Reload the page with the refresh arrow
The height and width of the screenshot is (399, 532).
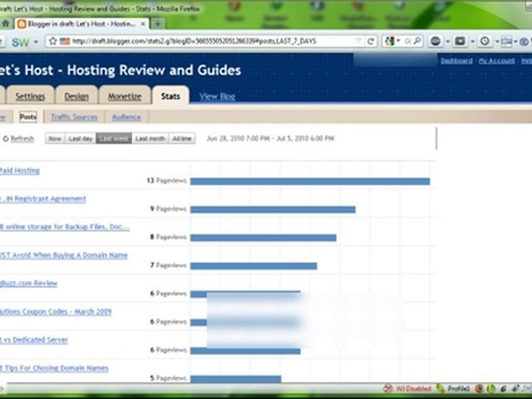(371, 42)
